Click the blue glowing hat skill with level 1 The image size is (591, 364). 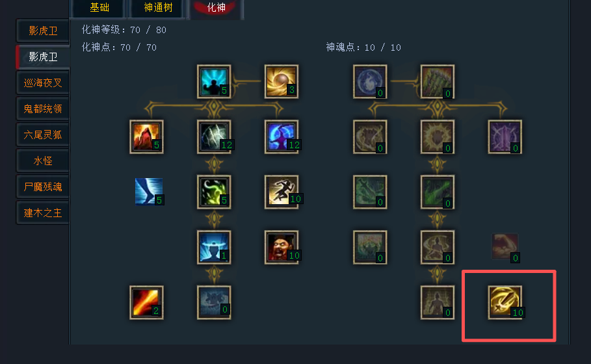click(214, 247)
